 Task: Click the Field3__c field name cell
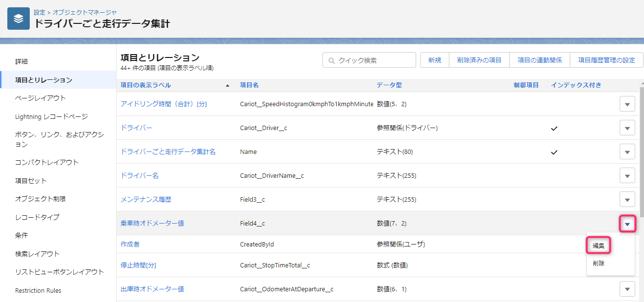click(x=253, y=200)
